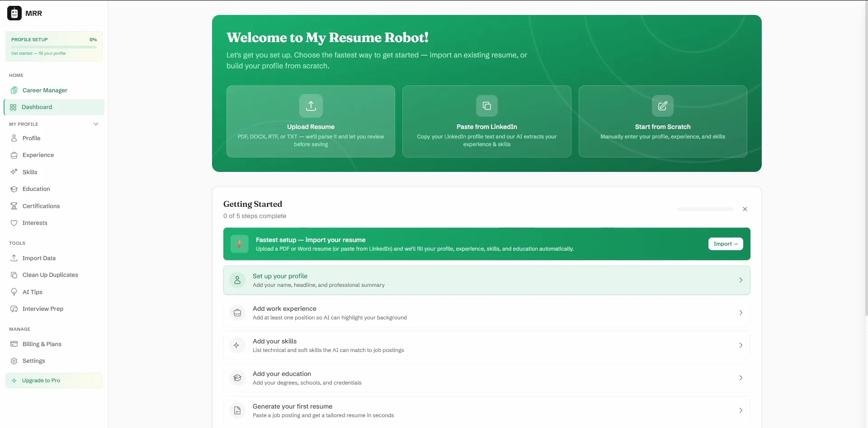Click the Getting Started steps progress bar

pos(705,209)
